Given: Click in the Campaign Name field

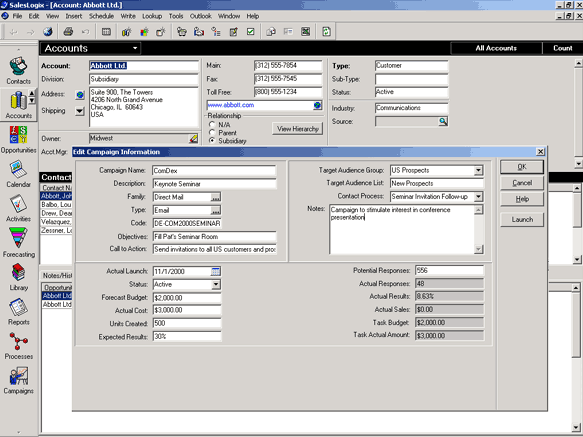Looking at the screenshot, I should 214,171.
